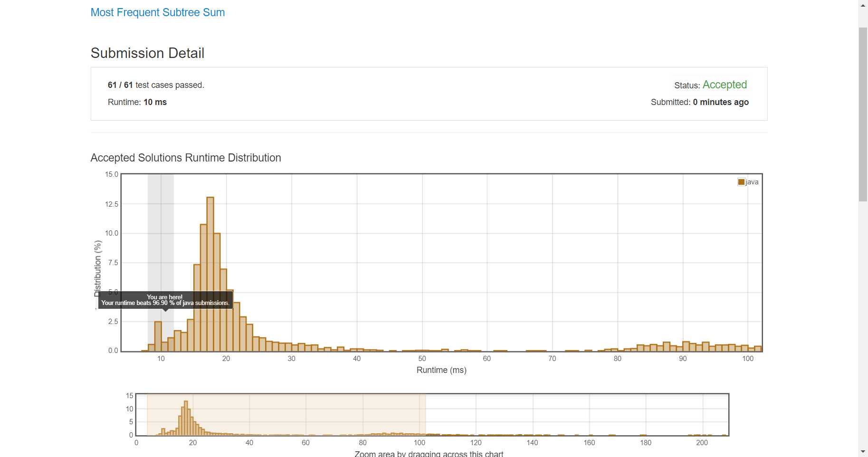Click the 'Runtime (ms)' axis label
Screen dimensions: 868x457
coord(441,370)
